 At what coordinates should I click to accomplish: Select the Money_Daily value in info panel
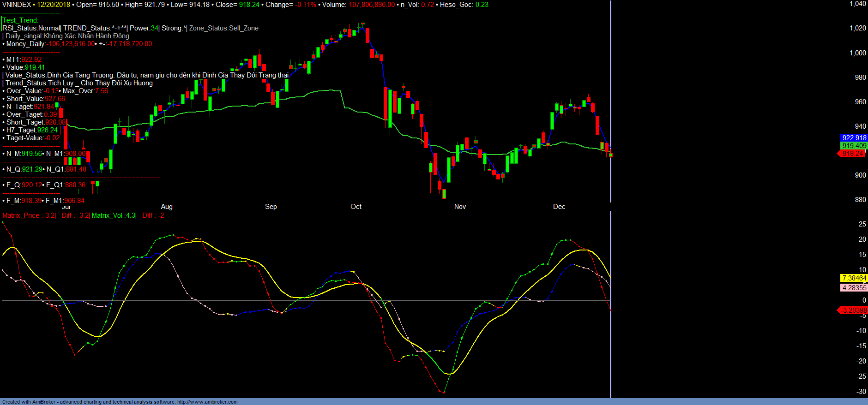coord(71,44)
